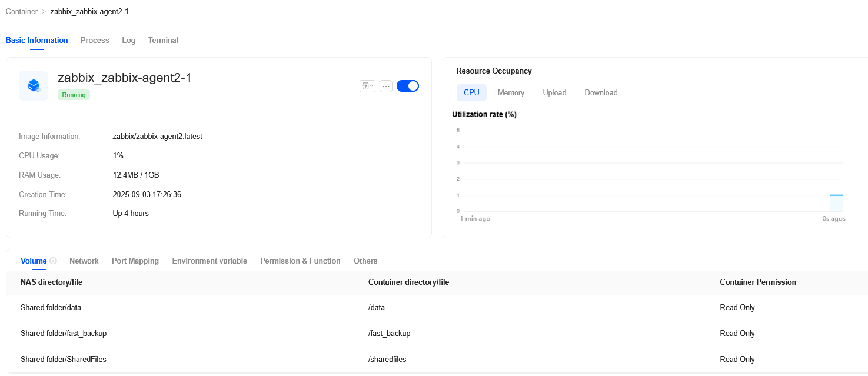Click the Container breadcrumb link icon area
The height and width of the screenshot is (376, 868).
coord(22,11)
